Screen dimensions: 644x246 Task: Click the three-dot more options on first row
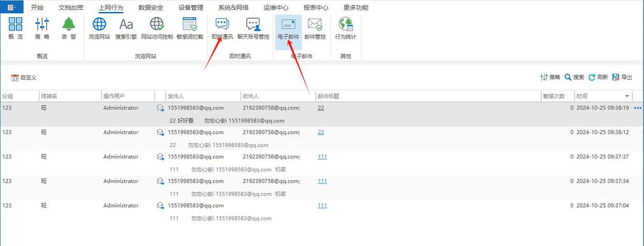(637, 108)
